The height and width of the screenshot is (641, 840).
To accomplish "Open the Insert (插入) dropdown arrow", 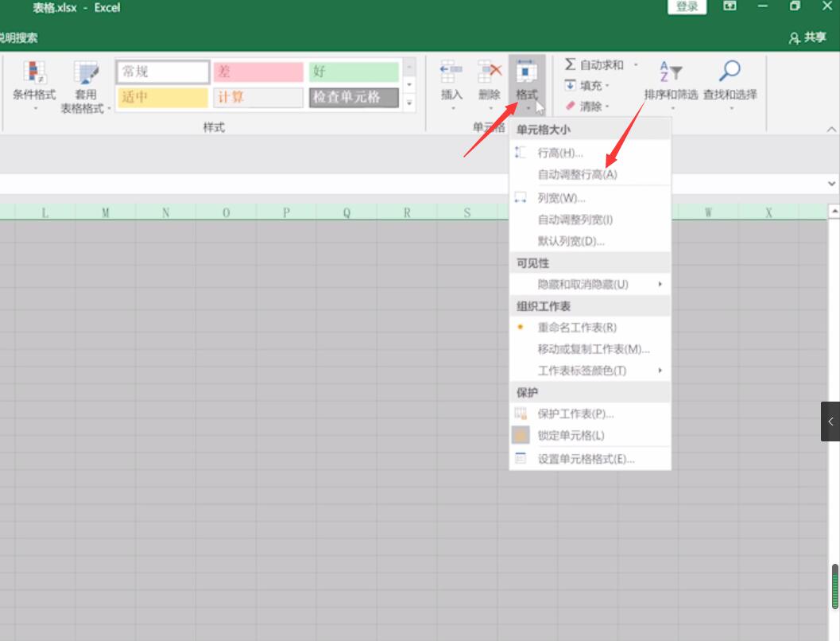I will click(453, 108).
